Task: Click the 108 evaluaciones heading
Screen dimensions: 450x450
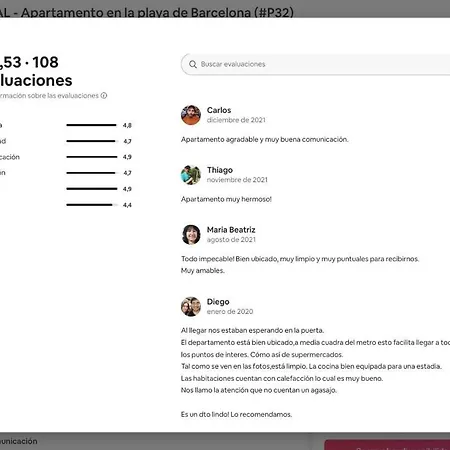Action: [x=36, y=71]
